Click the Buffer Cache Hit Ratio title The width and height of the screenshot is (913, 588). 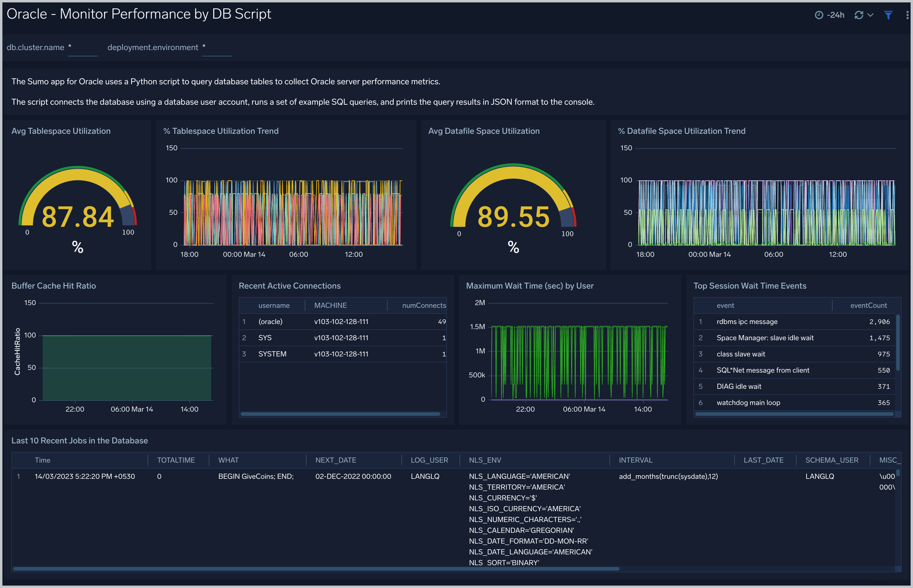pos(53,286)
